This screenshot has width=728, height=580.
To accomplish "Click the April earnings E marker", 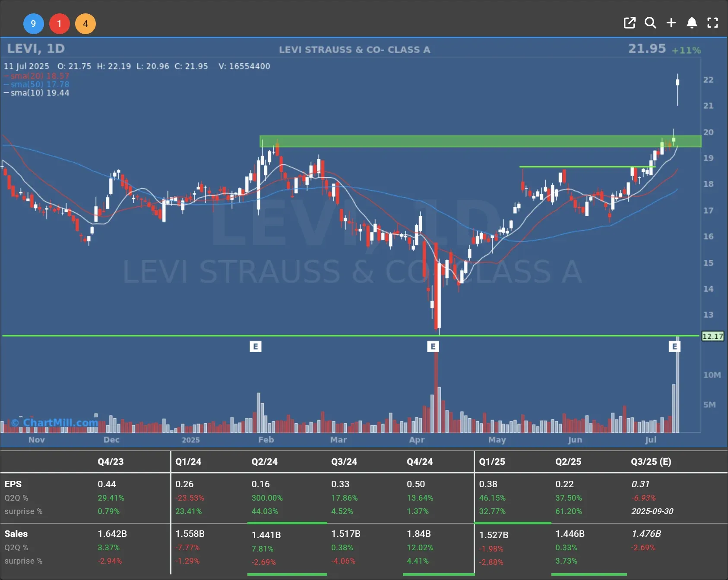I will pyautogui.click(x=433, y=346).
